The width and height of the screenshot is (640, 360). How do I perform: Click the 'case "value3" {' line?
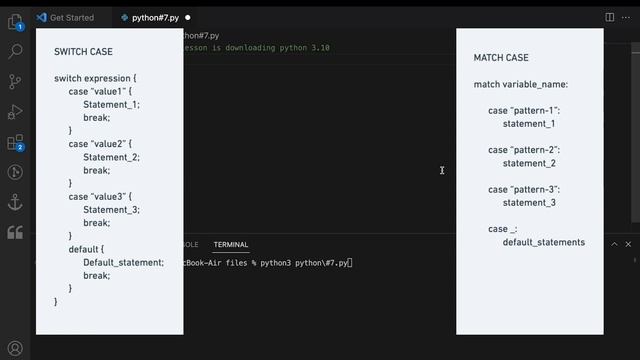click(x=100, y=197)
